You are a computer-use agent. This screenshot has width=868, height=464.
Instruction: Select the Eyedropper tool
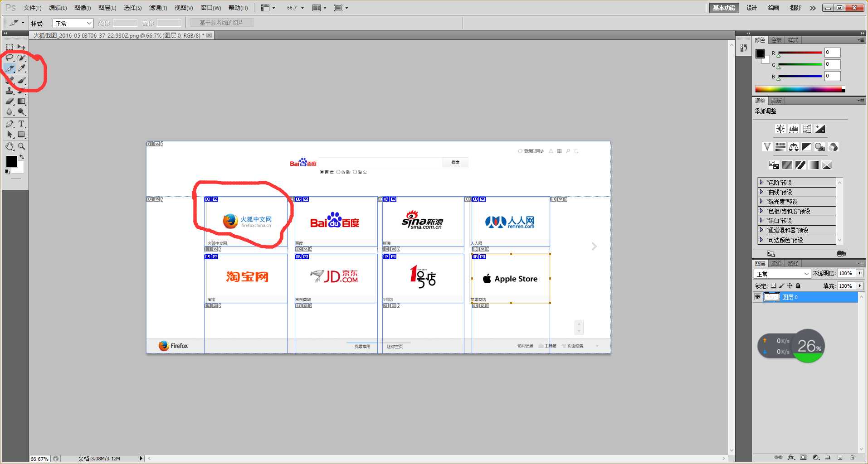click(21, 68)
